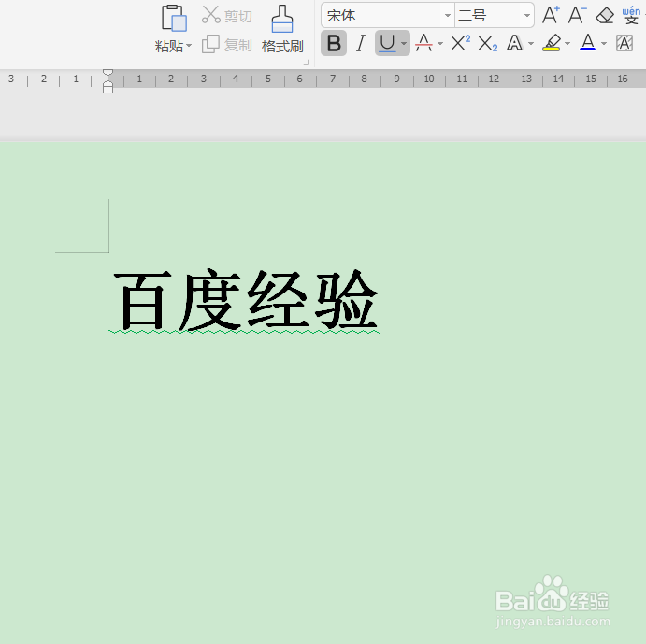646x644 pixels.
Task: Apply text effects outlined A
Action: click(x=514, y=43)
